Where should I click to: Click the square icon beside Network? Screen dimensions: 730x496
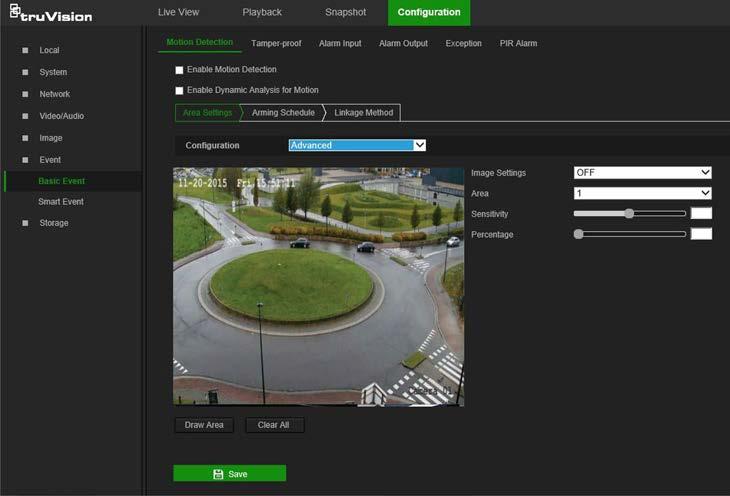pyautogui.click(x=25, y=94)
